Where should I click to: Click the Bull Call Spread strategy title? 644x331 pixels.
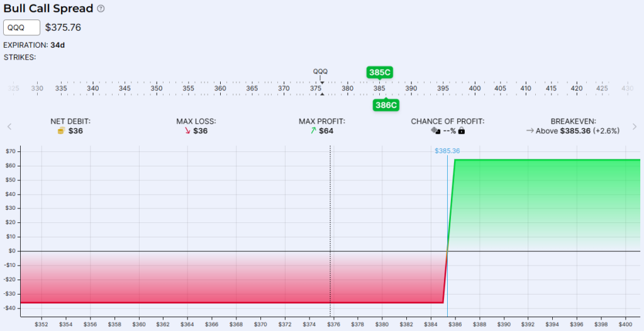coord(48,9)
